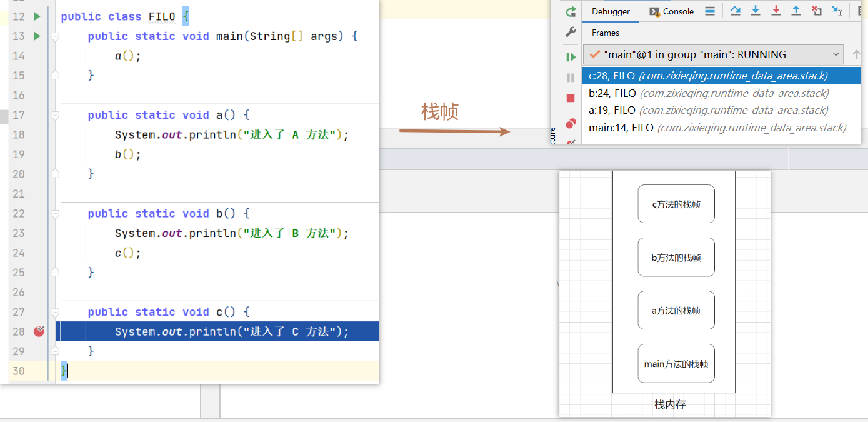Click the blue Step Into icon

coord(756,11)
